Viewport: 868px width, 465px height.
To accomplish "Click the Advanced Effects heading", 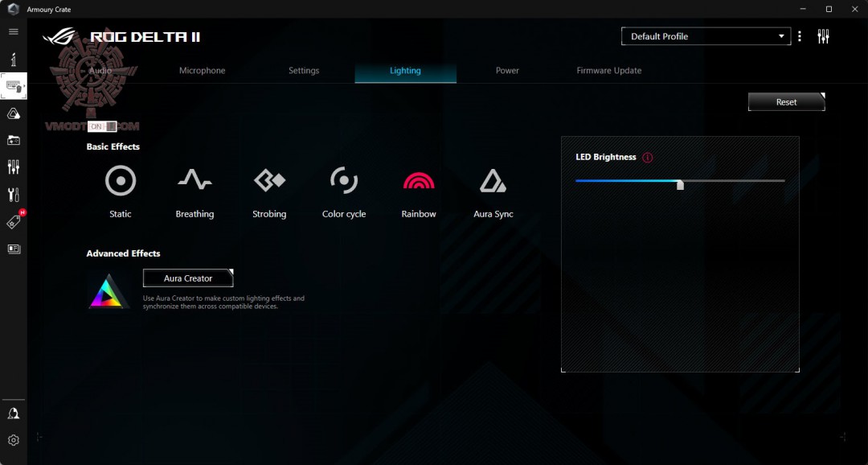I will [123, 253].
